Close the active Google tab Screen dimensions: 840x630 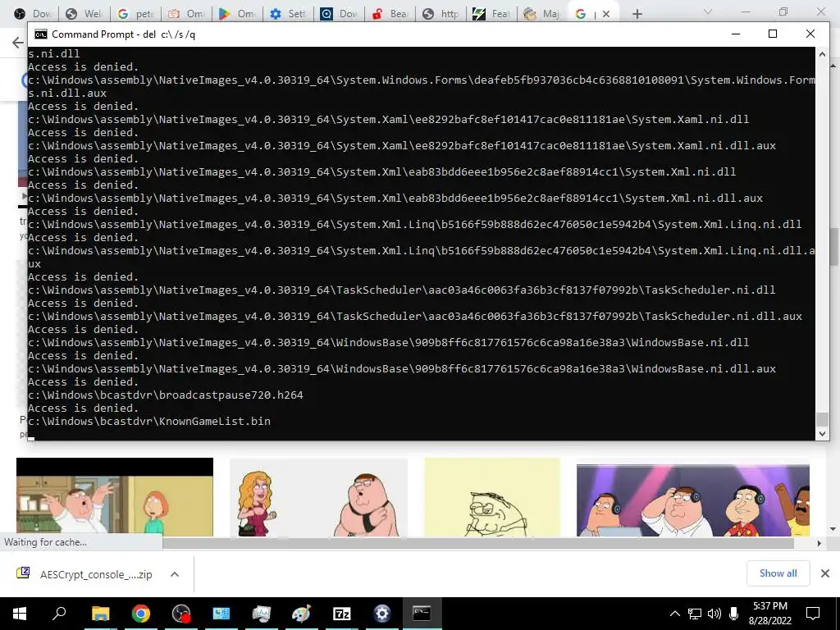tap(606, 14)
